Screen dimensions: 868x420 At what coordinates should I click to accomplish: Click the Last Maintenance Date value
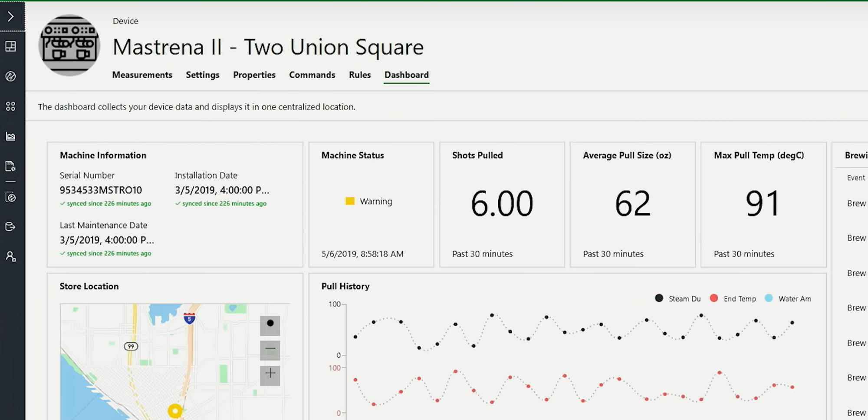pos(107,240)
